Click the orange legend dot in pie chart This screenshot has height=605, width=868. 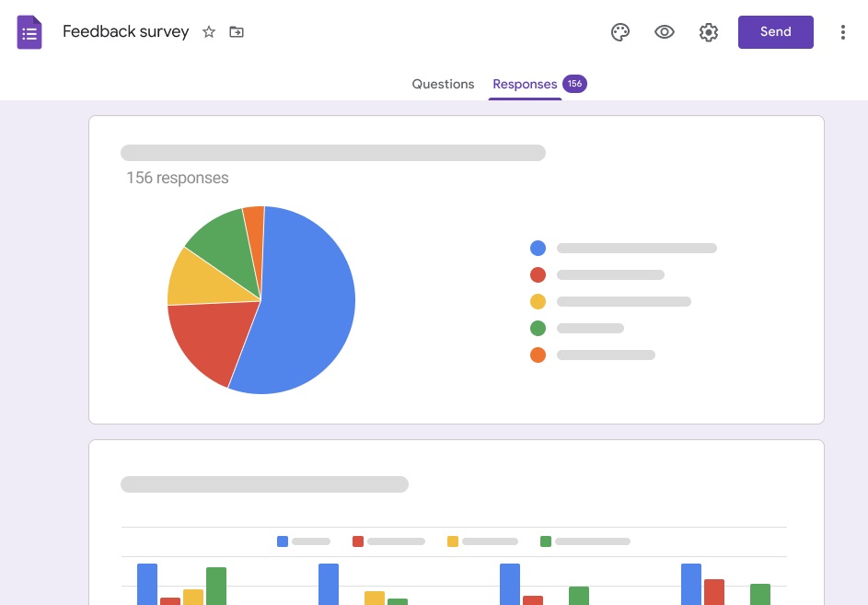click(538, 355)
